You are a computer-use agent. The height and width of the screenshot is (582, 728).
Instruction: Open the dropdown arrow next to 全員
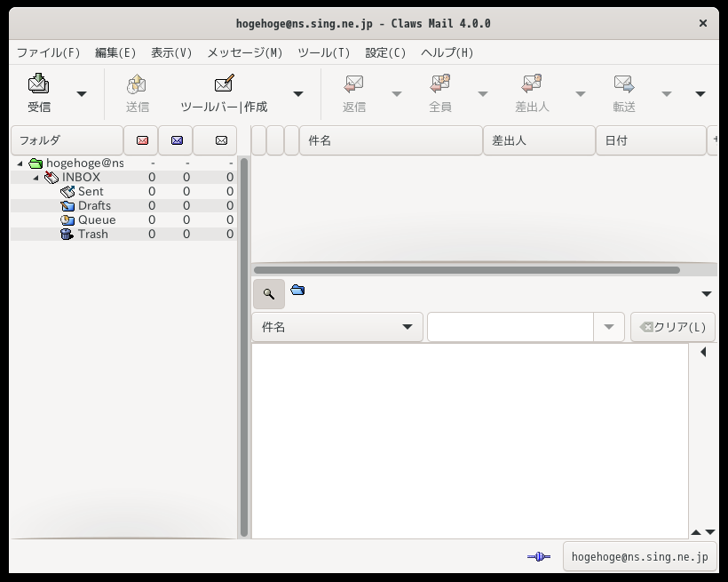point(483,94)
